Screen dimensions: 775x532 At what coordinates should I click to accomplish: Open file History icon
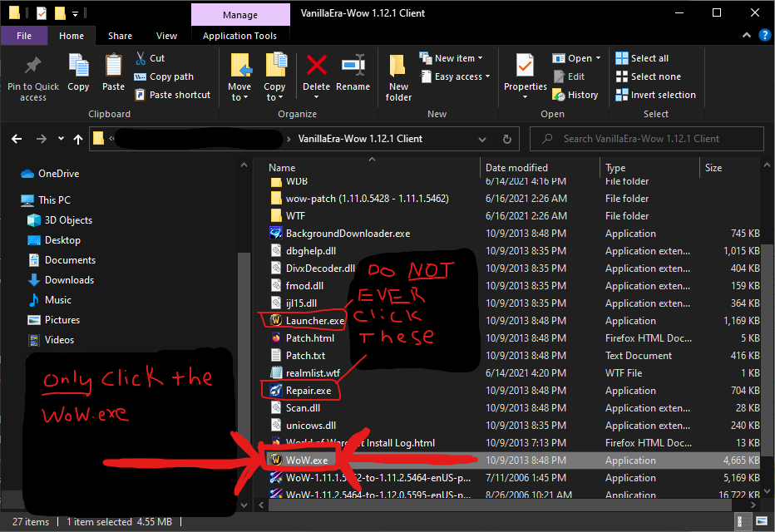pyautogui.click(x=559, y=95)
